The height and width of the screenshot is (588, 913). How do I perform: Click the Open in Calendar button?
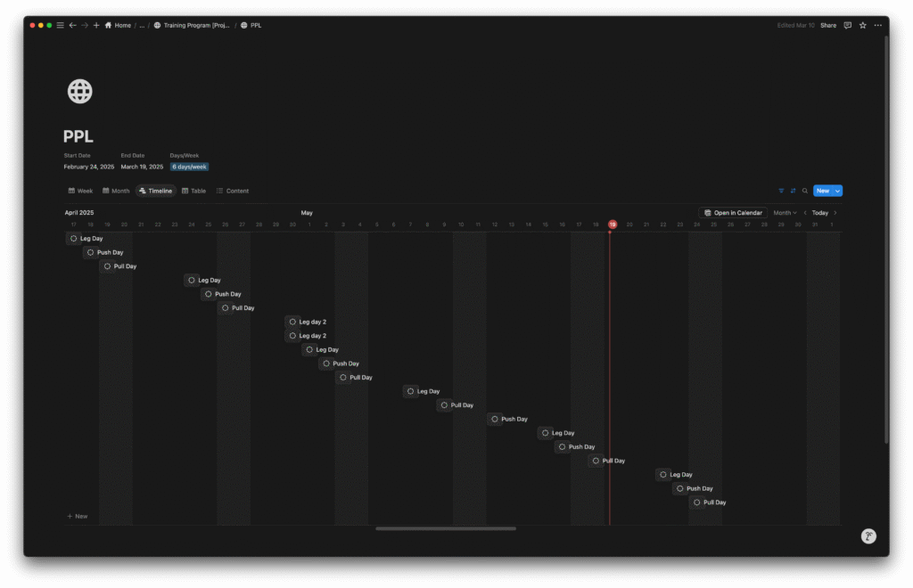[733, 213]
